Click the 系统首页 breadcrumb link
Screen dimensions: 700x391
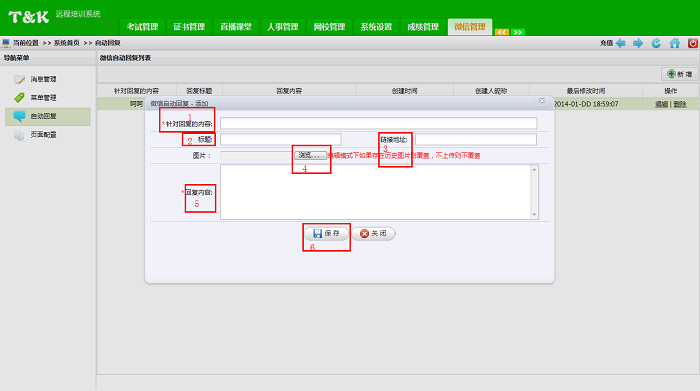click(x=67, y=43)
